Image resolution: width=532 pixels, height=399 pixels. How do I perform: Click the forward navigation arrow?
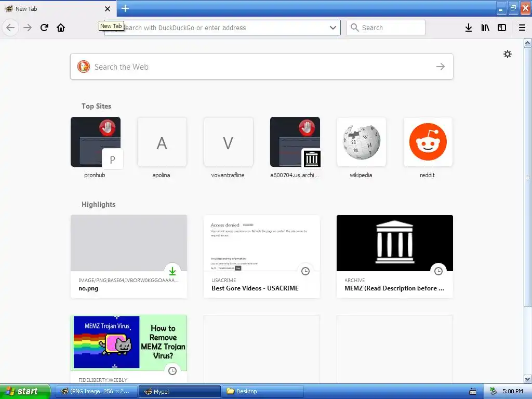coord(28,28)
